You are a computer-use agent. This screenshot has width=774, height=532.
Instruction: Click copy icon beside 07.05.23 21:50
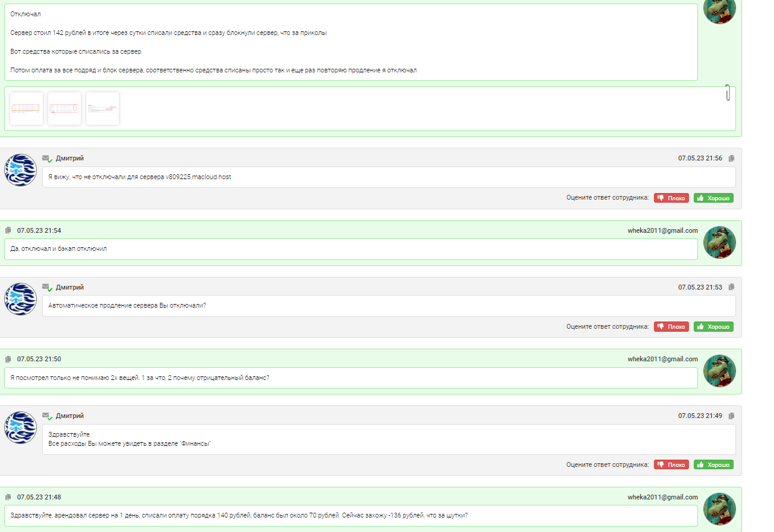pos(8,359)
